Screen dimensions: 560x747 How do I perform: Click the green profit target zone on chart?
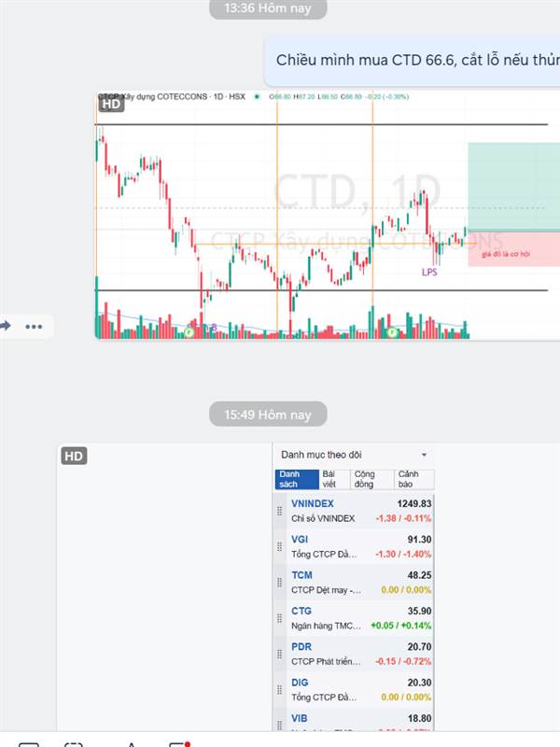(x=514, y=187)
